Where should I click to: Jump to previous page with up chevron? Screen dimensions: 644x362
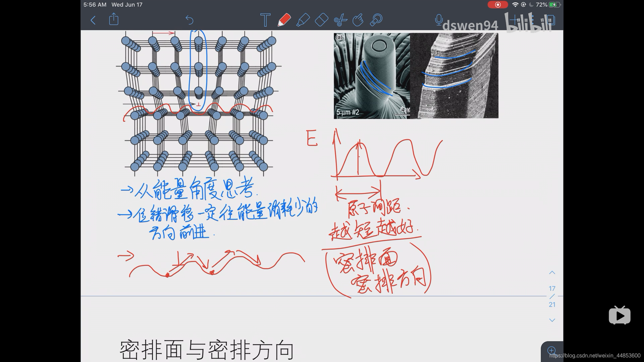[x=552, y=273]
